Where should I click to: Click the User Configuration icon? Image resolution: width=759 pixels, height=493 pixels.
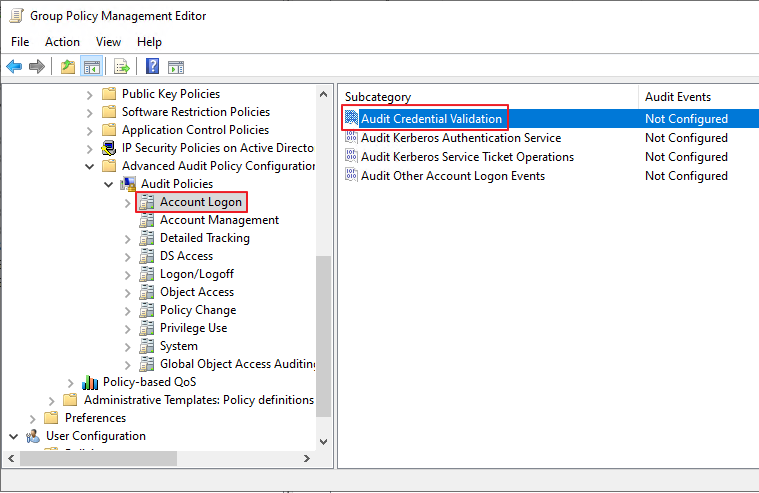tap(33, 436)
